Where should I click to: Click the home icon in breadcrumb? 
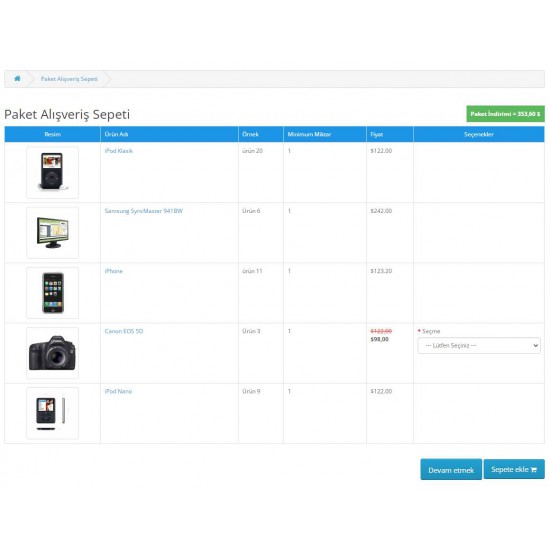[x=17, y=79]
